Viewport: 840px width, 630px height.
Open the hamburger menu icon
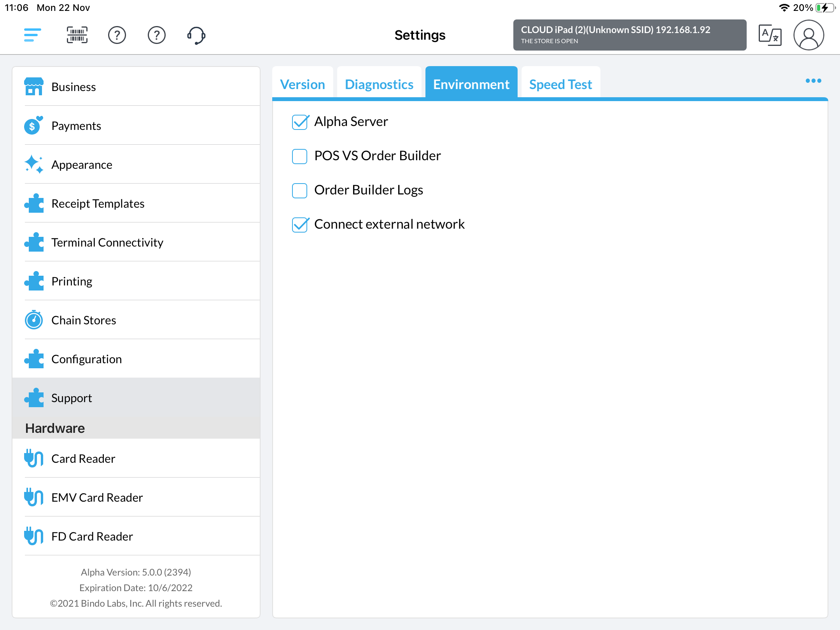click(32, 35)
